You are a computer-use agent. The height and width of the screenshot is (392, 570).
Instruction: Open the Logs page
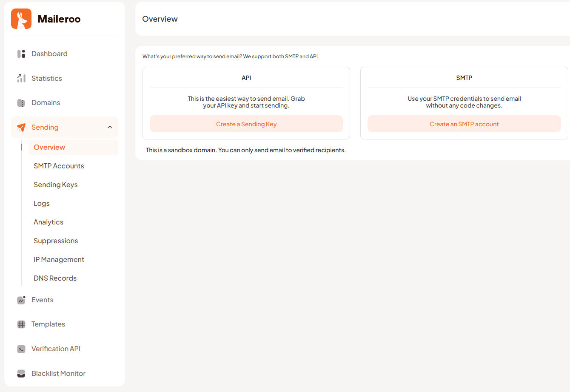click(41, 203)
